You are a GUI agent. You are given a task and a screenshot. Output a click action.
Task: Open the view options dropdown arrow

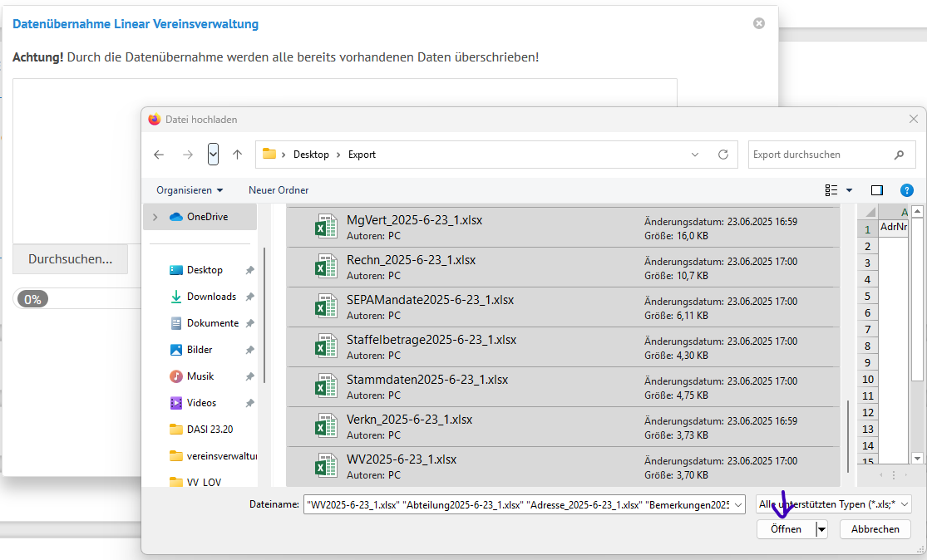[849, 190]
